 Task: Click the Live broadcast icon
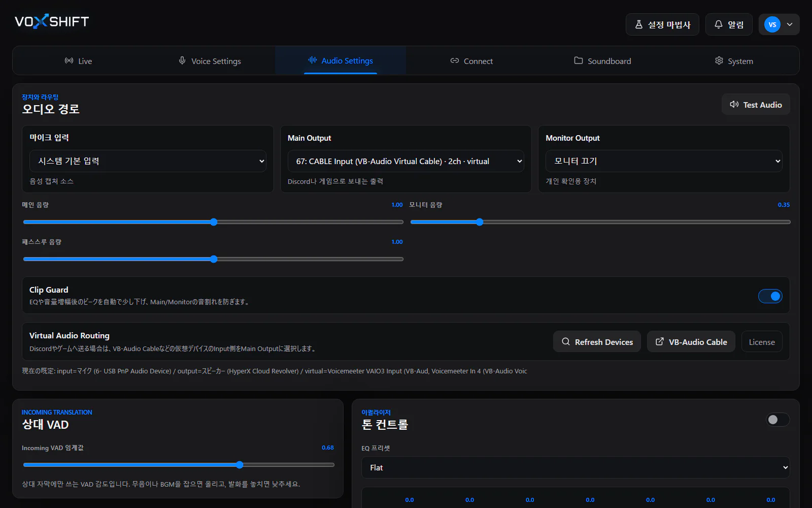69,60
